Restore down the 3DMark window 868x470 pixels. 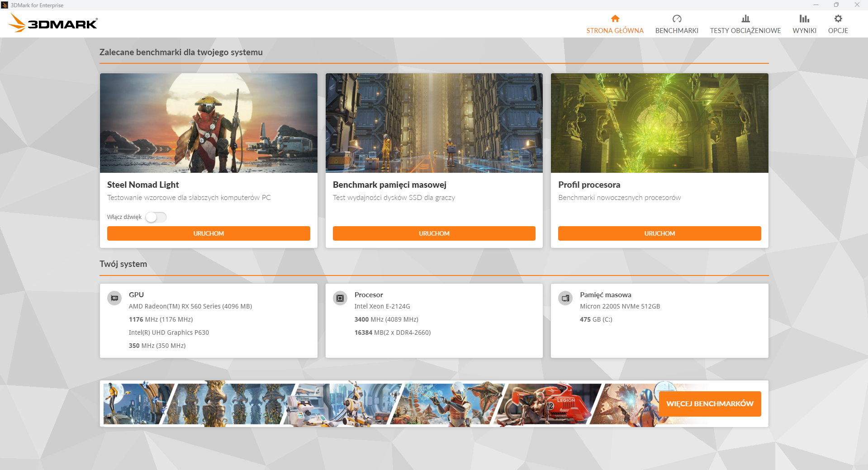click(x=836, y=5)
